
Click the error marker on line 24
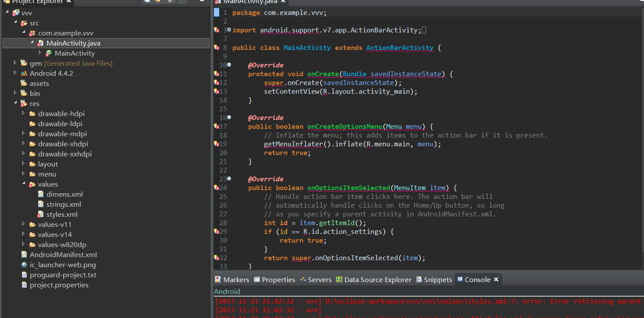click(216, 187)
